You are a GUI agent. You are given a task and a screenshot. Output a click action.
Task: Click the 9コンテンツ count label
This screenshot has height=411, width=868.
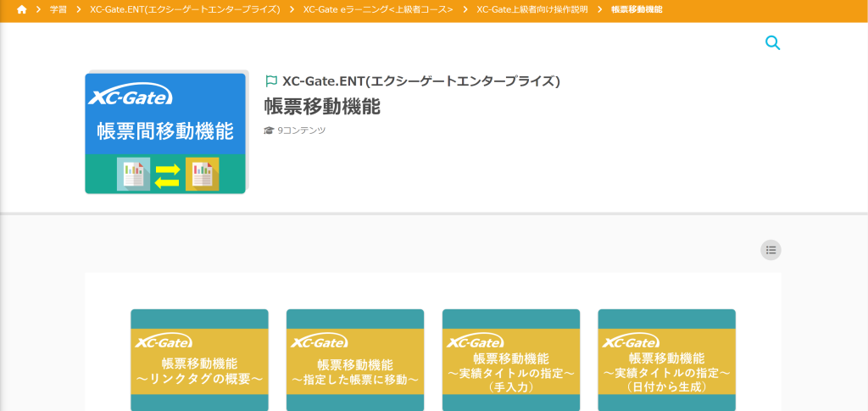tap(301, 131)
